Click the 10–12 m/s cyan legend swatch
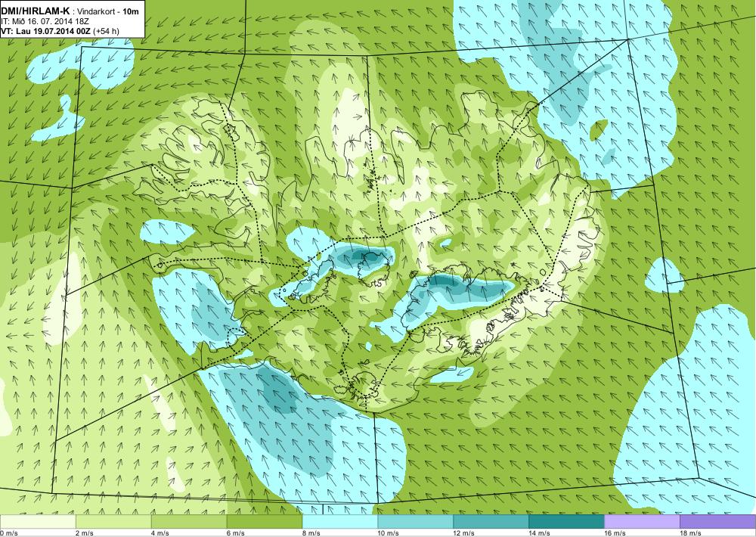 (416, 522)
